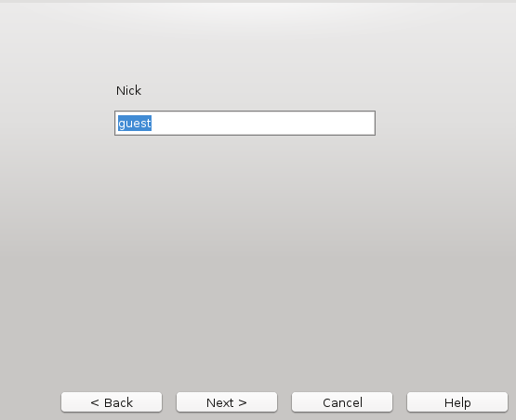
Task: Hit the Back navigation button
Action: coord(112,402)
